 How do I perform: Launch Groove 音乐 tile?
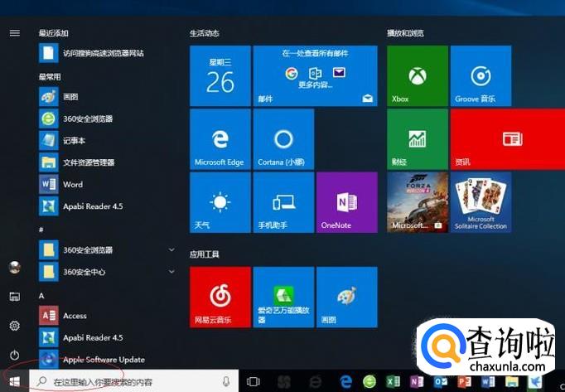click(x=480, y=76)
